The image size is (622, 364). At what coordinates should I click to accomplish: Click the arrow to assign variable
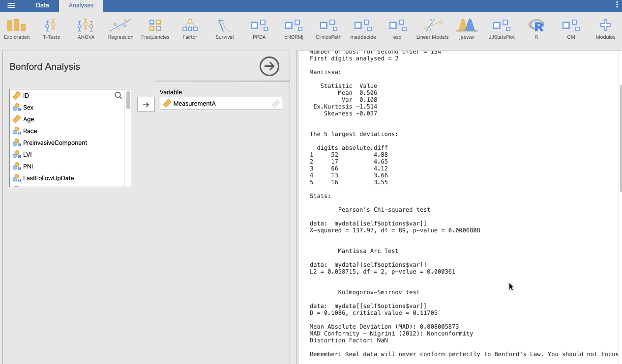point(146,104)
